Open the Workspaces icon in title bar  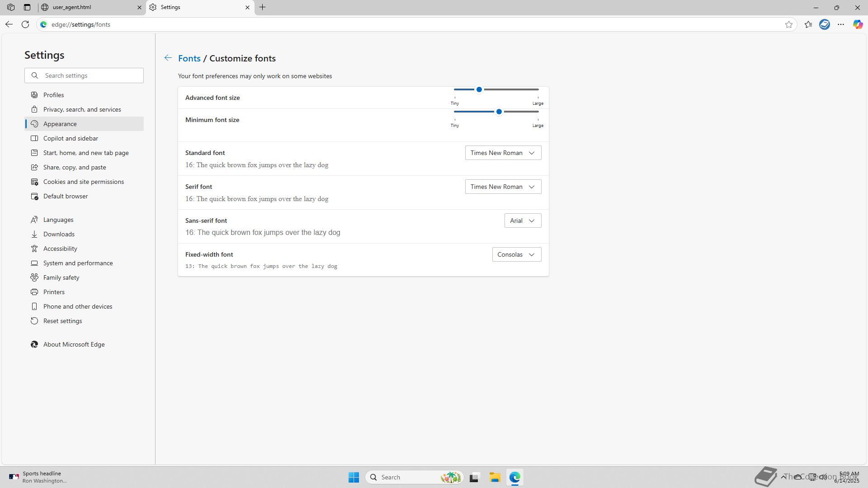point(11,7)
